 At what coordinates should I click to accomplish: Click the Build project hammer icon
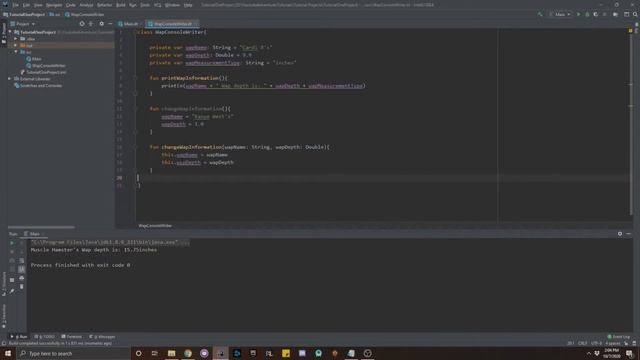coord(540,14)
